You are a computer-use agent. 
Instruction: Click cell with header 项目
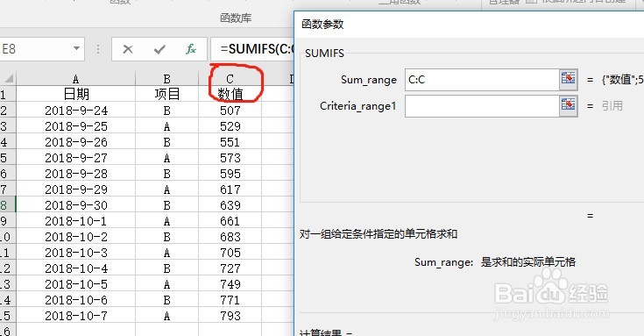(x=166, y=94)
